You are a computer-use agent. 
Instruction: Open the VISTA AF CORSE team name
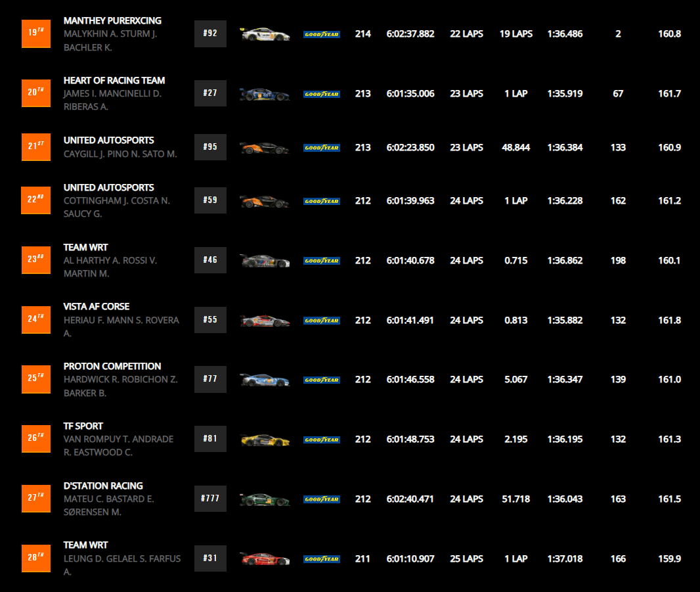click(97, 306)
